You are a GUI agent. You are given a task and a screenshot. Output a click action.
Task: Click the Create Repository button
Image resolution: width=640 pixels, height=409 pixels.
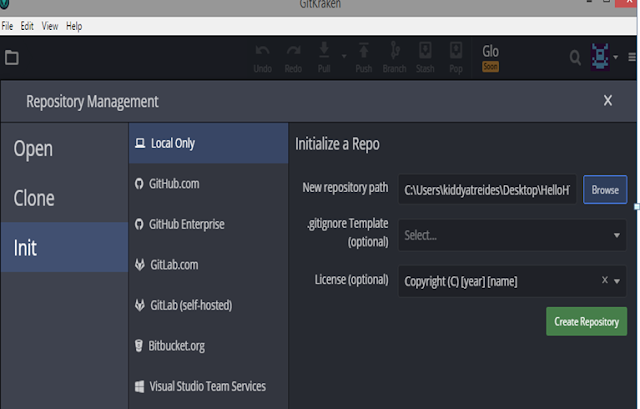587,322
